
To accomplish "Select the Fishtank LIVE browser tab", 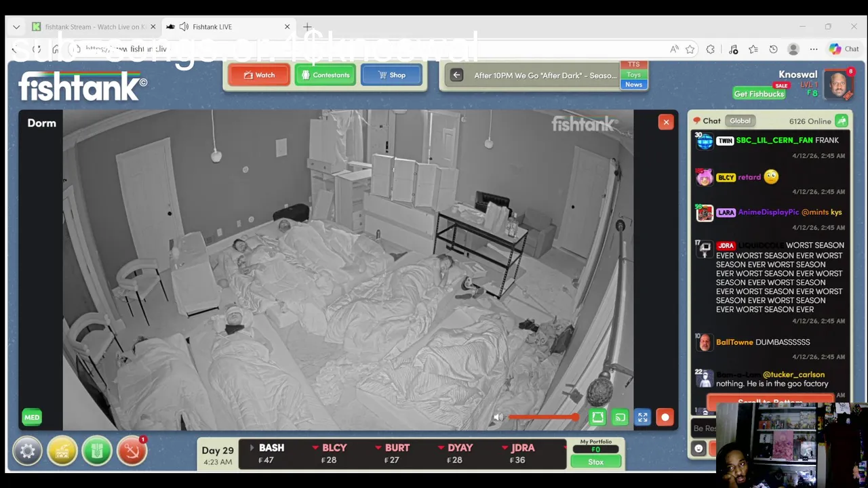I will [228, 26].
